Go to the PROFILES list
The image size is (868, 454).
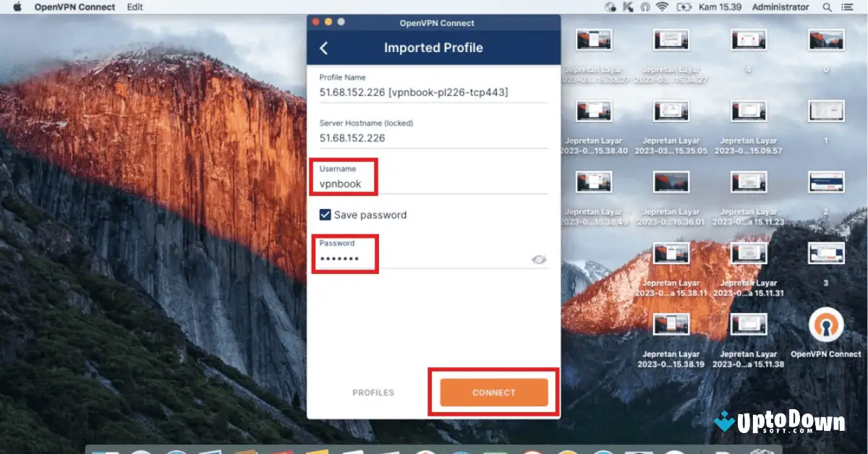pos(373,393)
